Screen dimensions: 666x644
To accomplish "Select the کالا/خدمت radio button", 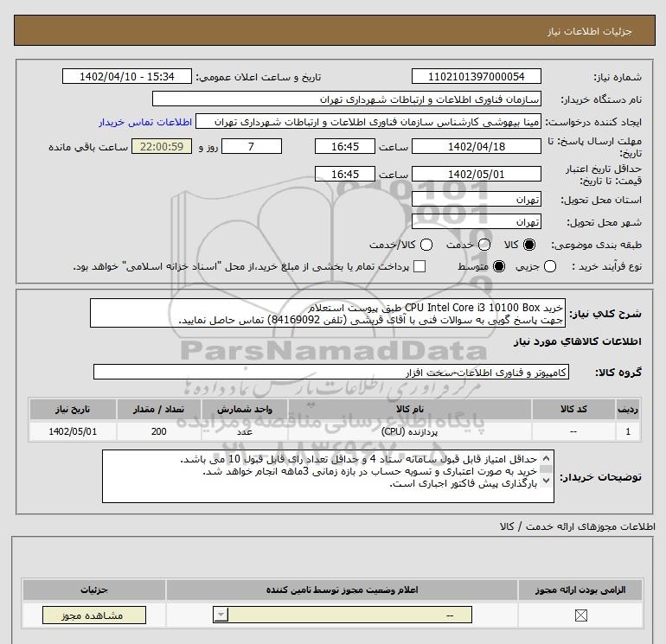I will click(426, 245).
